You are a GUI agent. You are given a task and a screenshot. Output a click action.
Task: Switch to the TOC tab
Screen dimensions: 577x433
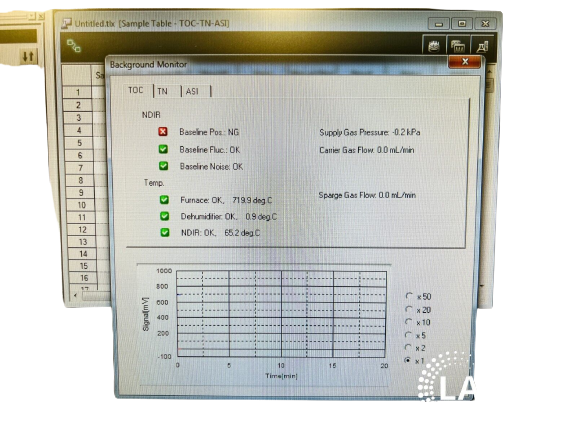point(136,90)
